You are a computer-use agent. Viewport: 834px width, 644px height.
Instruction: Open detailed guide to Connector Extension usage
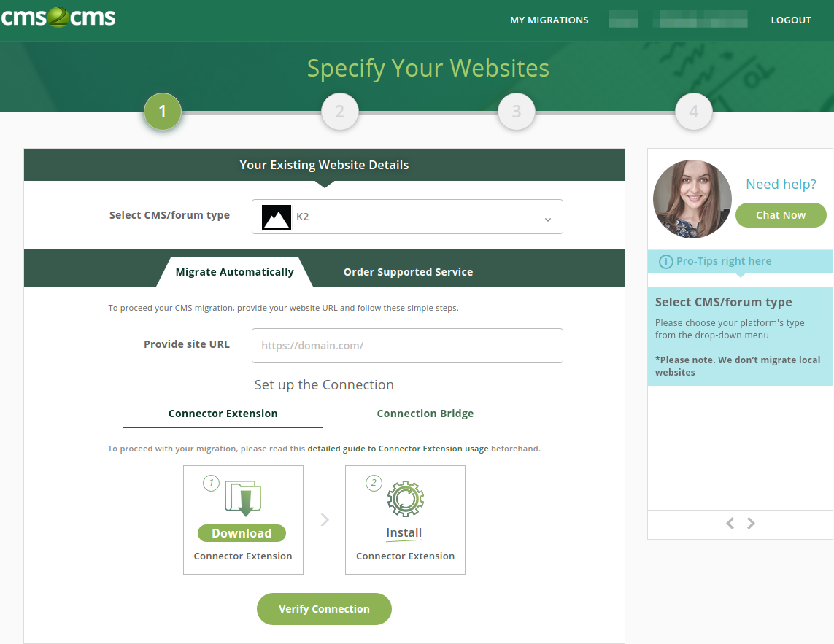(x=398, y=449)
